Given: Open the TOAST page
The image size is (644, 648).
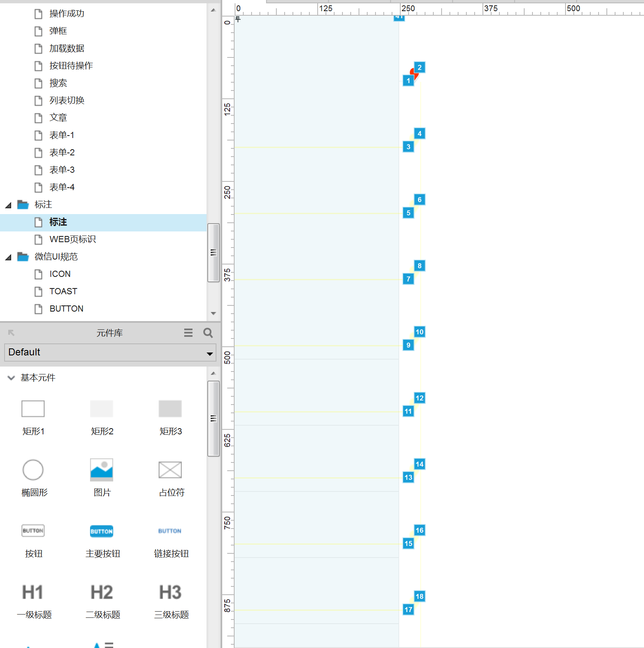Looking at the screenshot, I should (63, 291).
